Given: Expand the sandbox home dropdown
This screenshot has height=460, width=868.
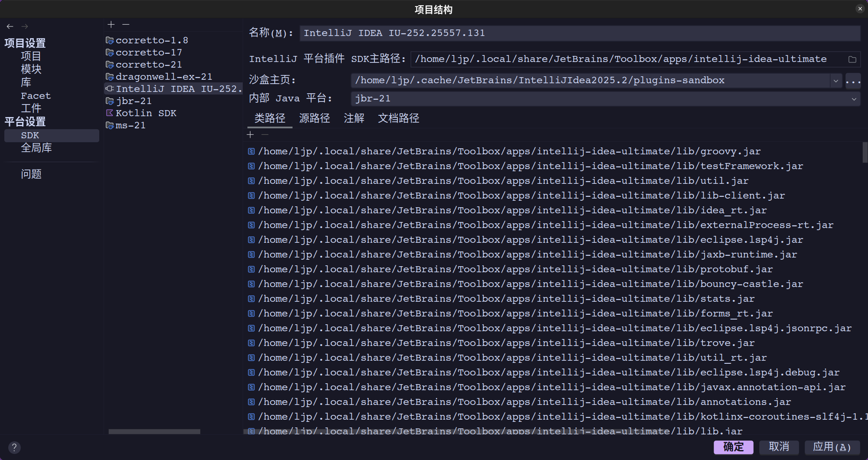Looking at the screenshot, I should click(835, 81).
